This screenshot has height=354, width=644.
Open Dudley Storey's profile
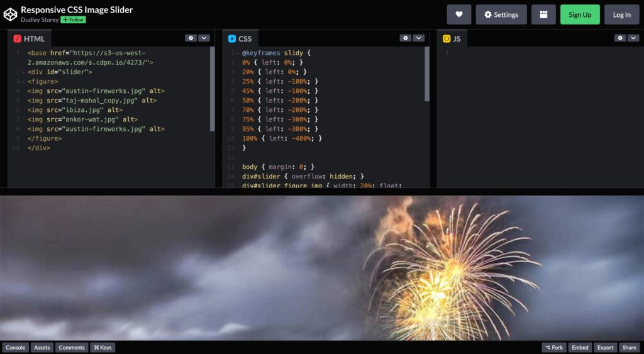39,20
